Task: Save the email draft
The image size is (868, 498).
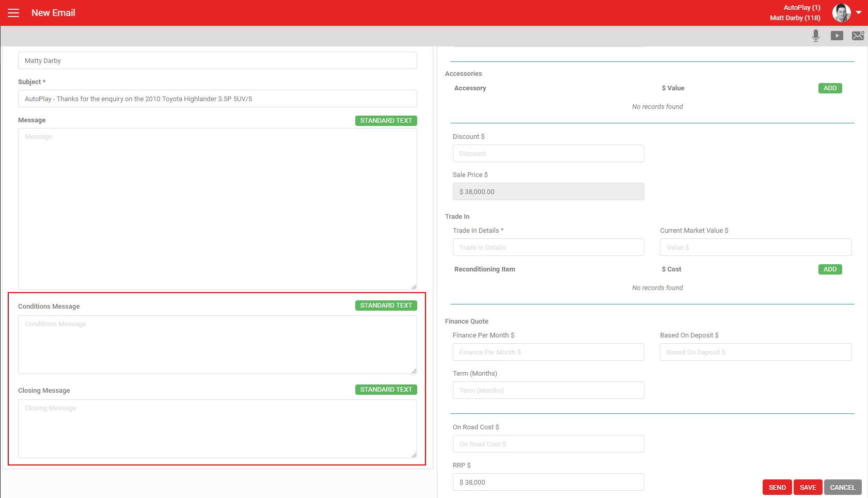Action: coord(808,487)
